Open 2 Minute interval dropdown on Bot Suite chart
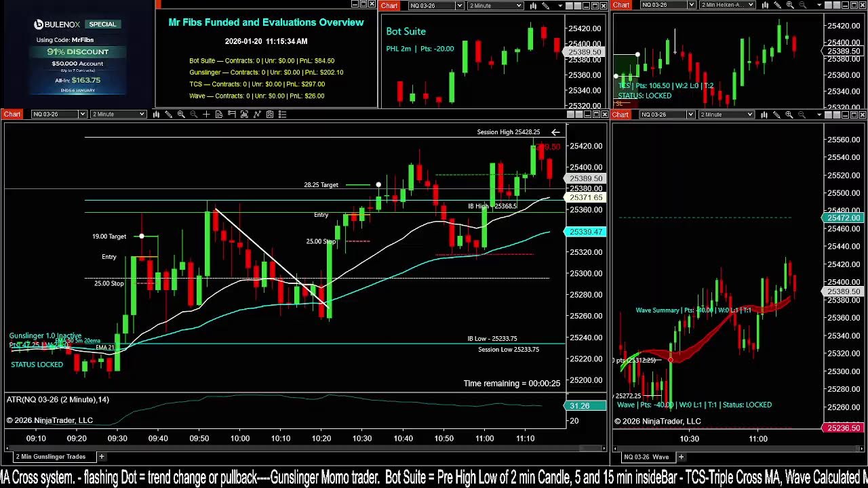868x488 pixels. coord(495,5)
